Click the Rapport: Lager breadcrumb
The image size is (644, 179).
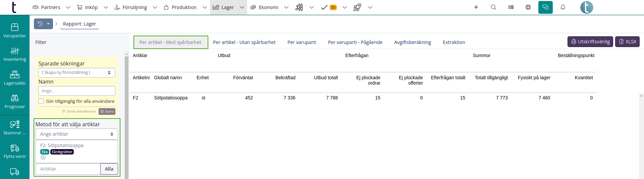click(79, 24)
